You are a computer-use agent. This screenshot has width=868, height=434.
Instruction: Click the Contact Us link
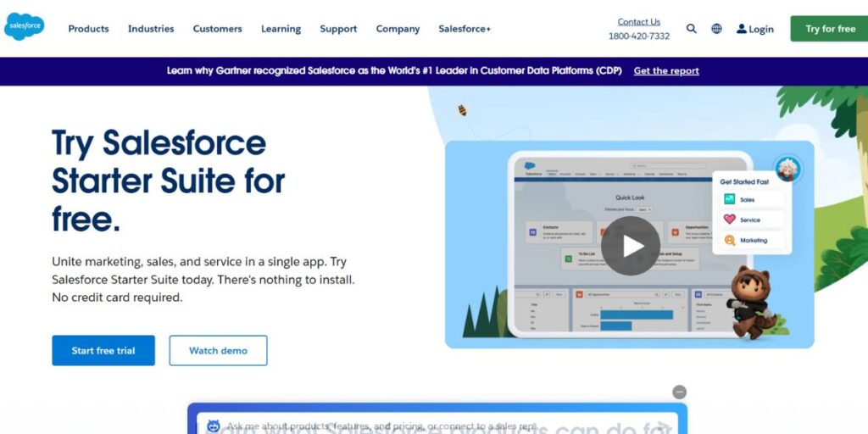(x=639, y=21)
